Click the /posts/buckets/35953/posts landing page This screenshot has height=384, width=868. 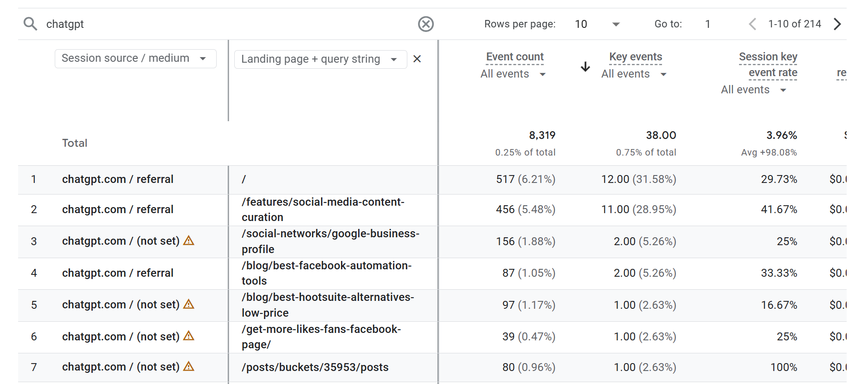pos(315,367)
